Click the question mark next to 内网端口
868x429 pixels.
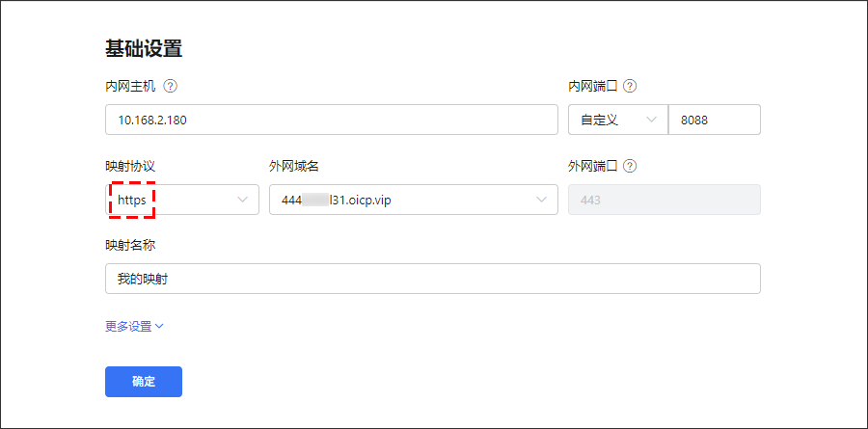coord(630,86)
